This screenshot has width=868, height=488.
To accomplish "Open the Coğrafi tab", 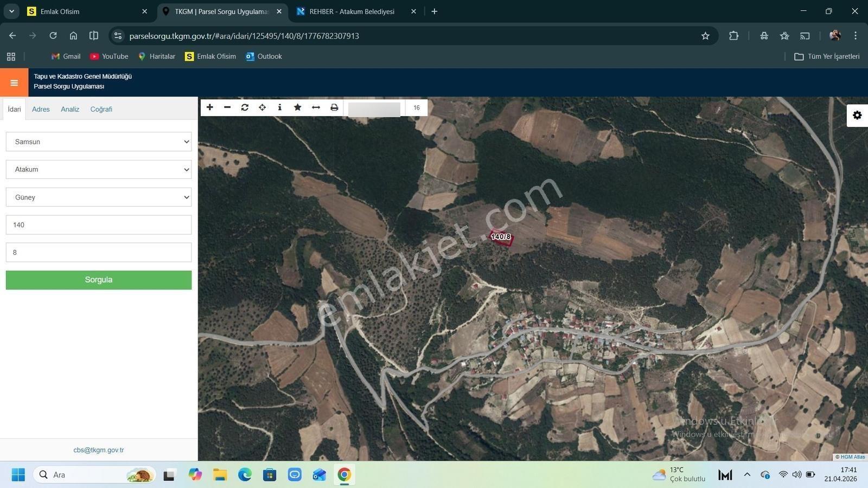I will (101, 109).
